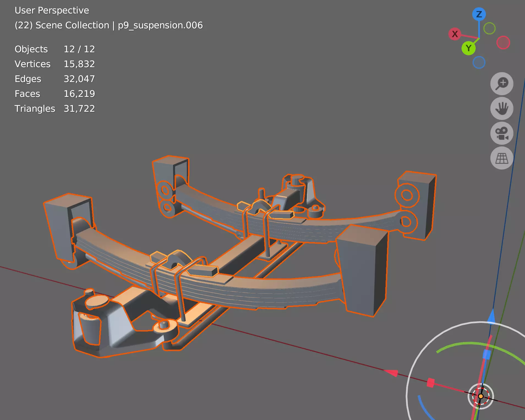Screen dimensions: 525x420
Task: Click the green Y axis gizmo circle
Action: click(x=469, y=48)
